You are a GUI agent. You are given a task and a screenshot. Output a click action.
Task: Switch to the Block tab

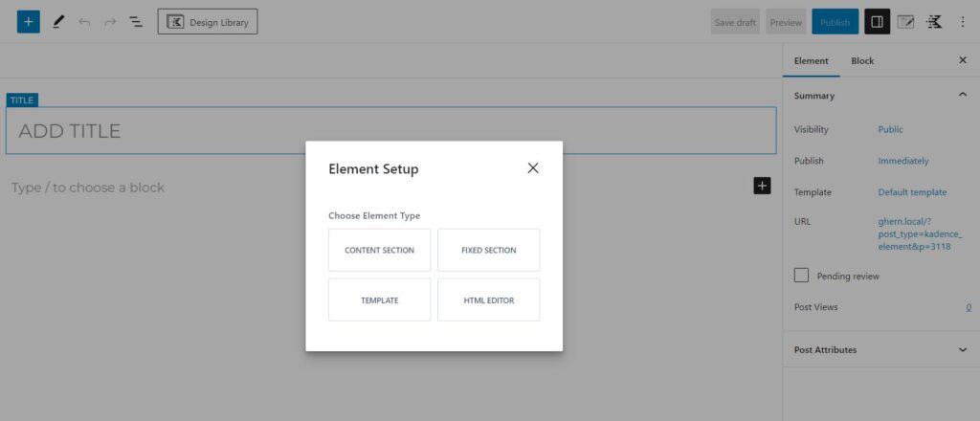862,60
